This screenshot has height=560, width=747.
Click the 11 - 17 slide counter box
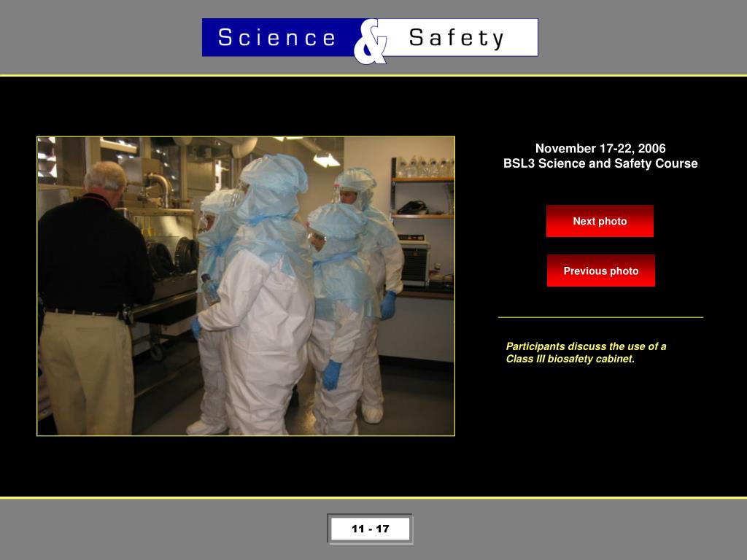coord(370,529)
